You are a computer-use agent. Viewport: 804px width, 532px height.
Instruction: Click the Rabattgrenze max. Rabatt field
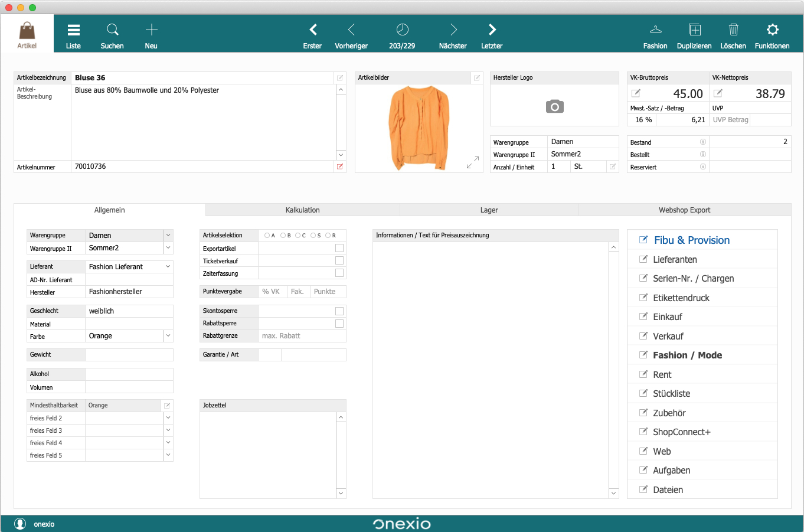302,336
